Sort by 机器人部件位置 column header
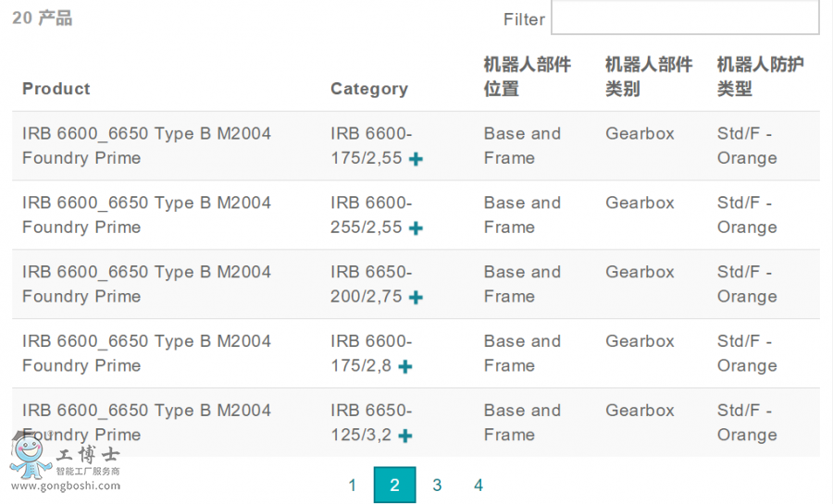833x504 pixels. click(x=527, y=77)
